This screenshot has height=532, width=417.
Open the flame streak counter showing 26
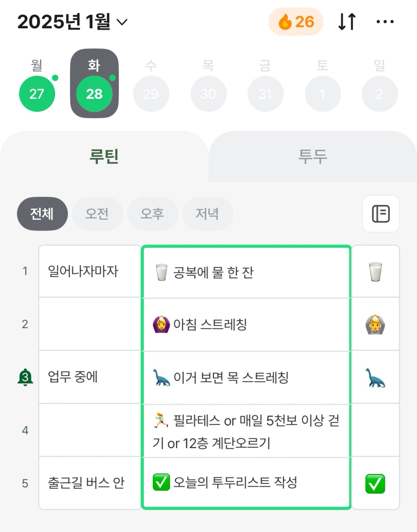point(296,22)
